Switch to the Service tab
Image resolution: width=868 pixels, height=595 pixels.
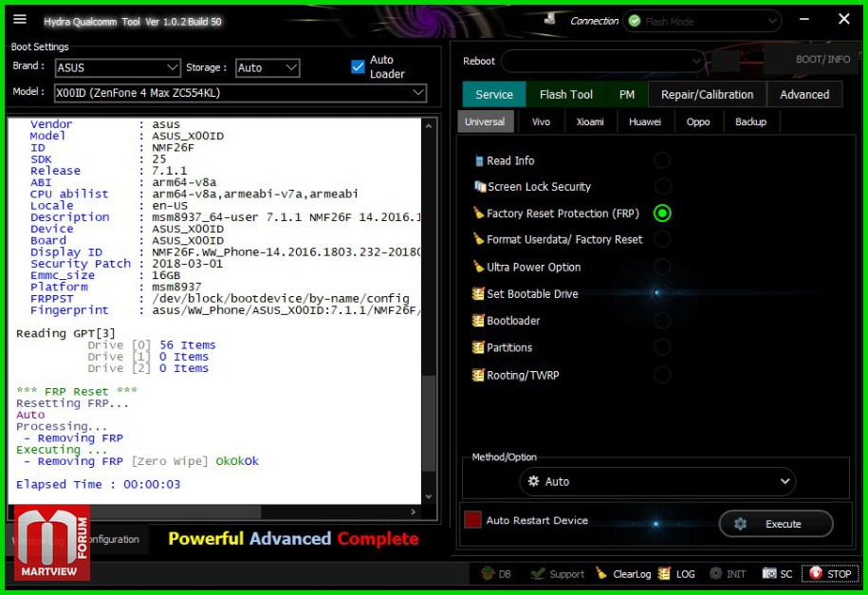(x=494, y=94)
